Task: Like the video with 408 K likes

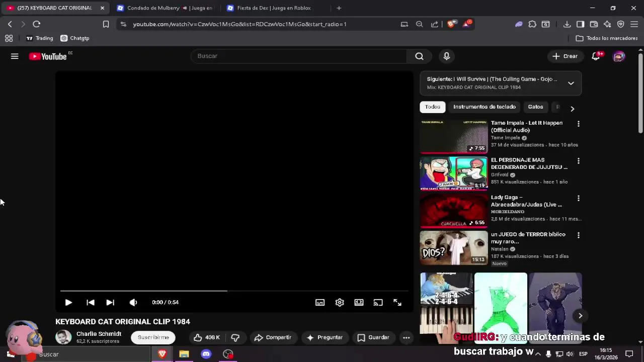Action: (x=207, y=337)
